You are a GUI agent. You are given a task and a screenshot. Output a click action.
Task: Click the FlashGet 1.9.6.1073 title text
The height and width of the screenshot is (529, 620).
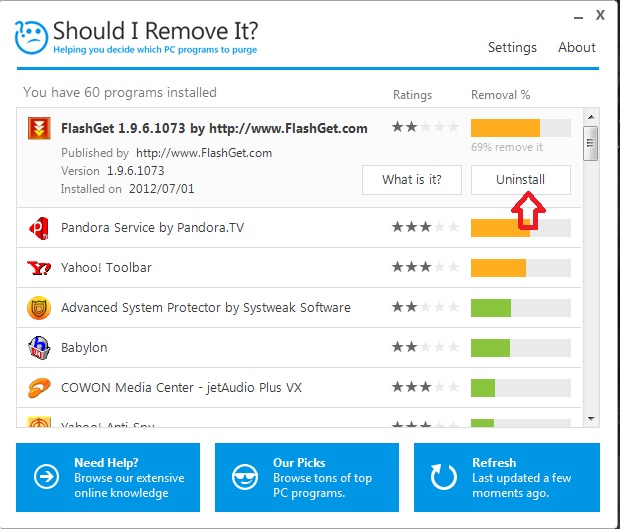point(214,128)
